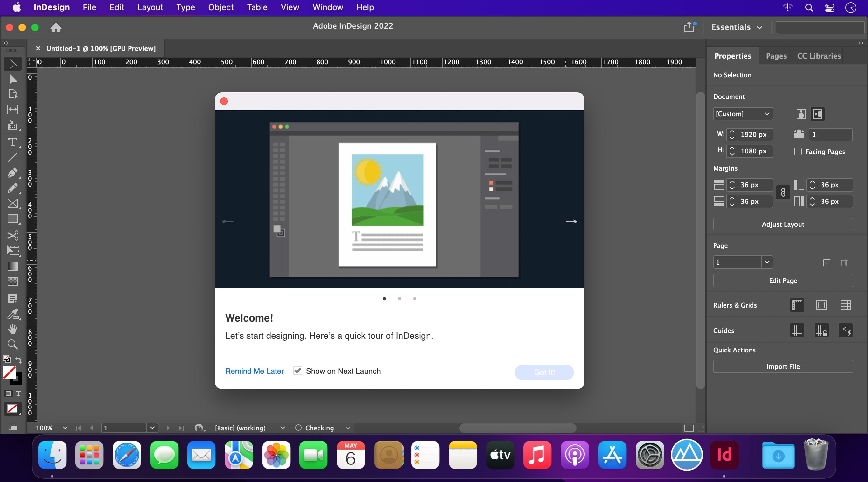The height and width of the screenshot is (482, 868).
Task: Click the Remind Me Later link
Action: (x=255, y=371)
